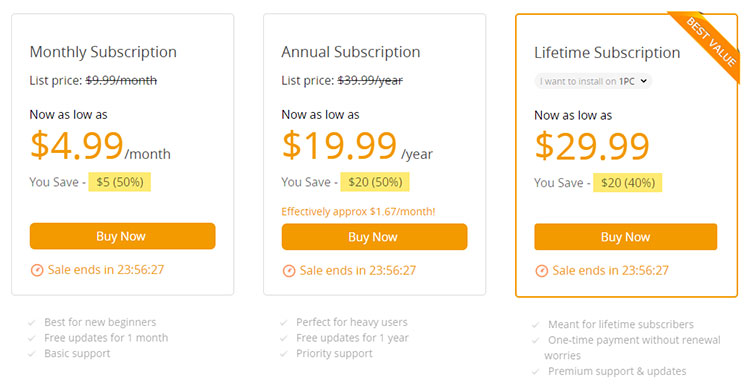Viewport: 750px width, 389px height.
Task: Click checkmark beside 'Meant for lifetime subscribers'
Action: [x=536, y=325]
